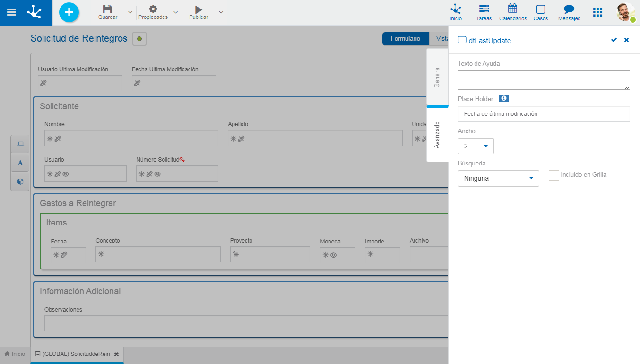Open Calendarios from top navigation
This screenshot has width=640, height=364.
coord(512,12)
